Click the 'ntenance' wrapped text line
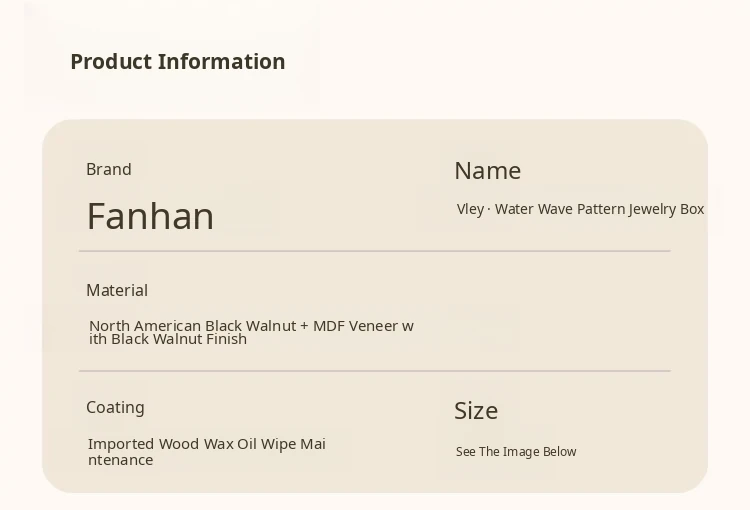 point(120,460)
